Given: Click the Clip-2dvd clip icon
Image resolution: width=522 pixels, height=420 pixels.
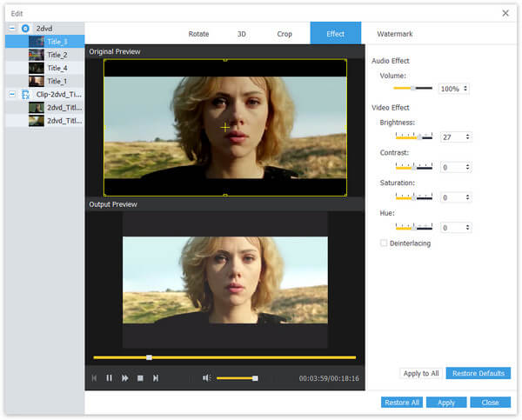Looking at the screenshot, I should pyautogui.click(x=25, y=94).
